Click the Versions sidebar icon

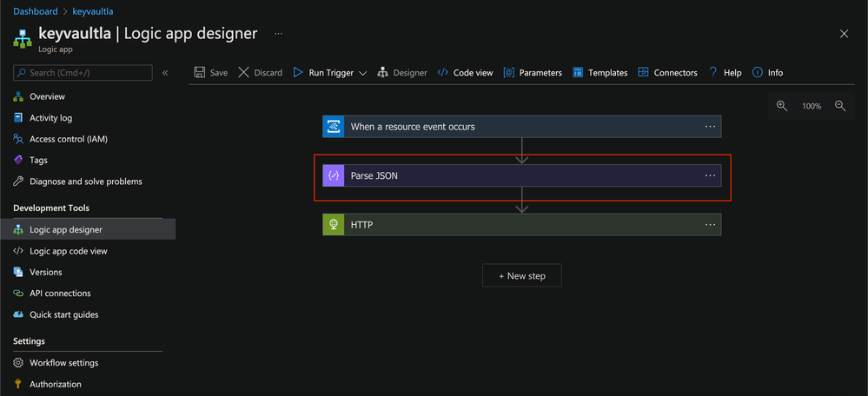click(18, 272)
